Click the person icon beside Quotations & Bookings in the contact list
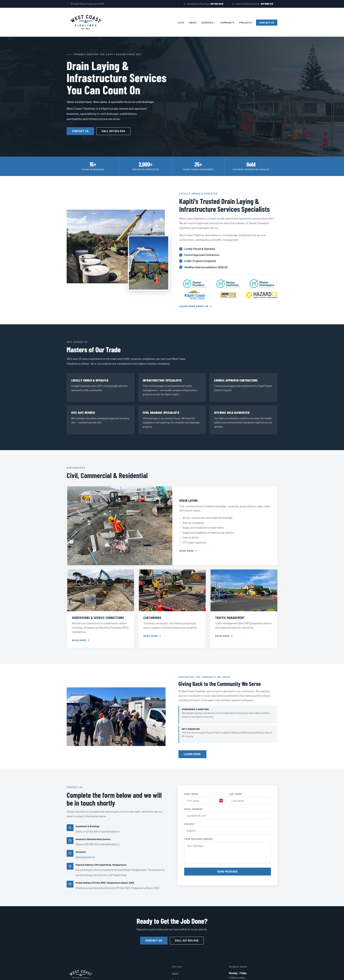 [x=70, y=828]
